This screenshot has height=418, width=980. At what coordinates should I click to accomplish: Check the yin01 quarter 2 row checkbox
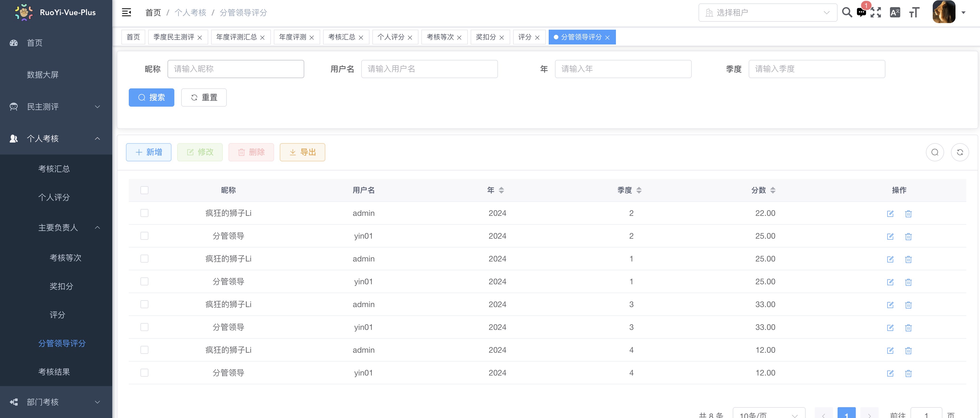pos(144,236)
